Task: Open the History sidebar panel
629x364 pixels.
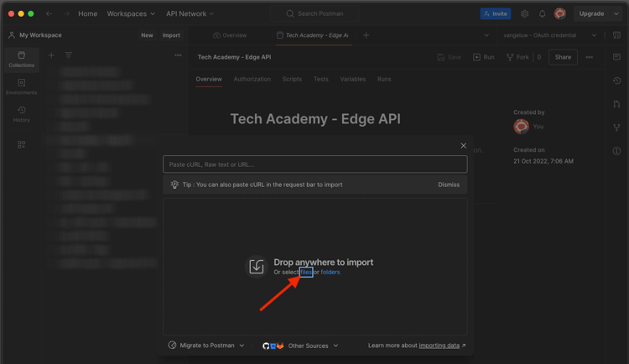Action: pos(21,114)
